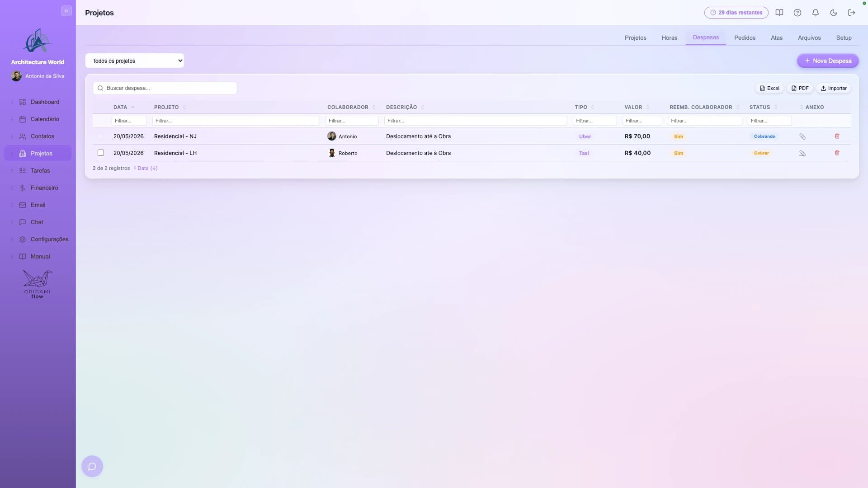Viewport: 868px width, 488px height.
Task: Export expenses as PDF
Action: point(800,88)
